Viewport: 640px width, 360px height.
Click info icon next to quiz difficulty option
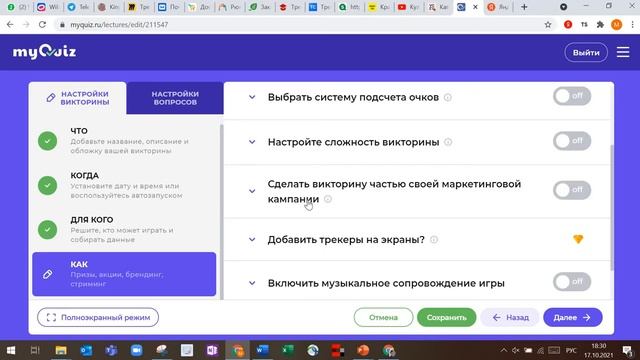point(448,142)
